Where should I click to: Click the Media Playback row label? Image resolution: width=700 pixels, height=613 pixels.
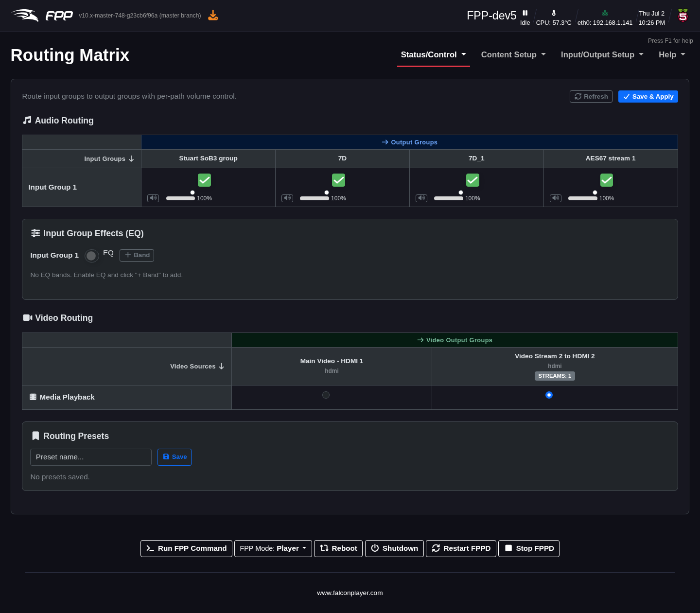click(x=67, y=397)
